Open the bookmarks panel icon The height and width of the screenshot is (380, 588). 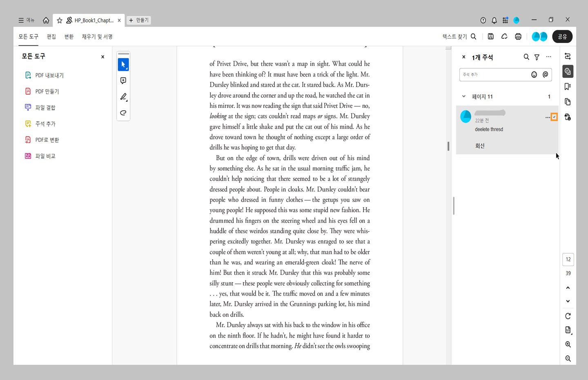pyautogui.click(x=568, y=87)
